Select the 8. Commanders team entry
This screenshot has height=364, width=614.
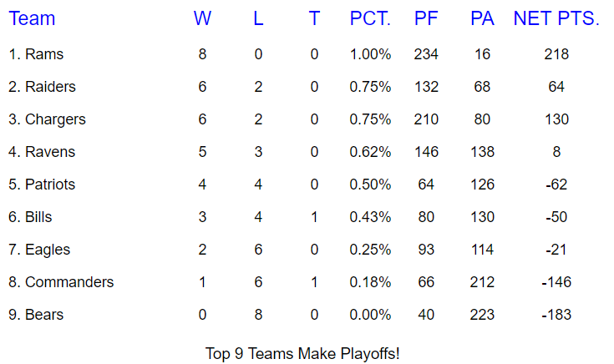(x=61, y=282)
